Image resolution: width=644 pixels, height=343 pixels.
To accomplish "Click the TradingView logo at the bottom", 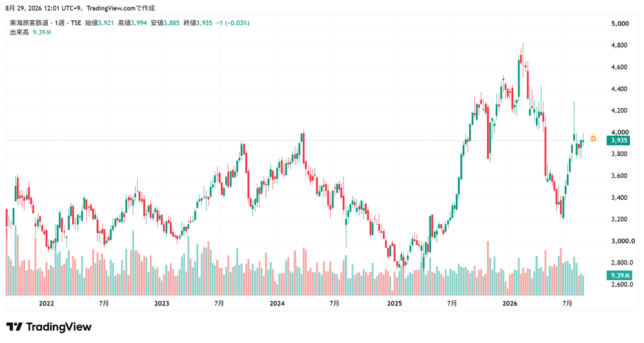I will (48, 327).
